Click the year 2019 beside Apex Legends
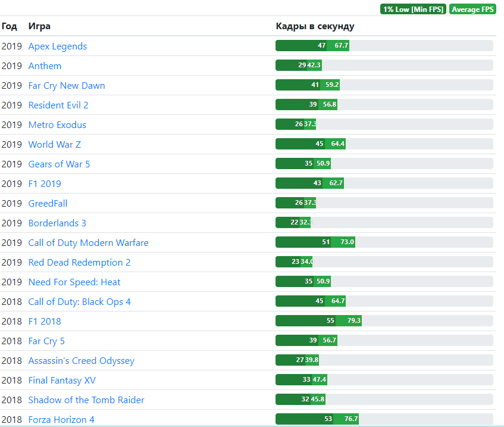The width and height of the screenshot is (504, 427). pos(11,46)
